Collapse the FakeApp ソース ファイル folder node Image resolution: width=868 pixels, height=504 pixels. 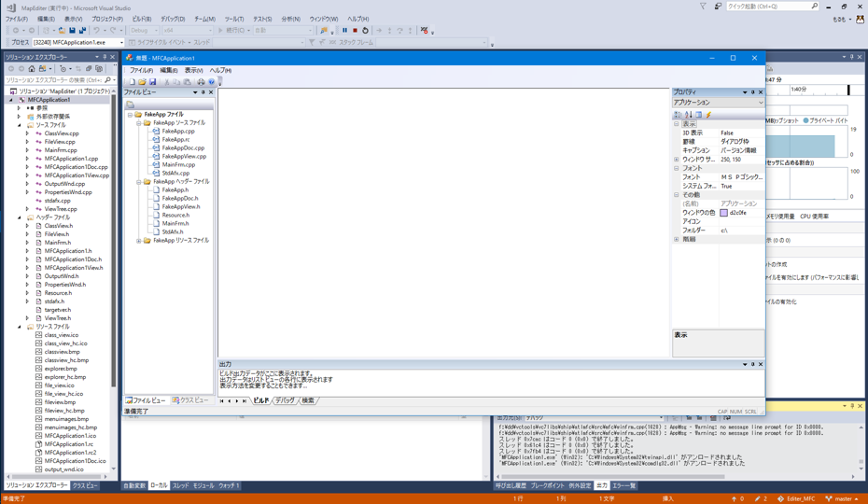click(x=139, y=123)
